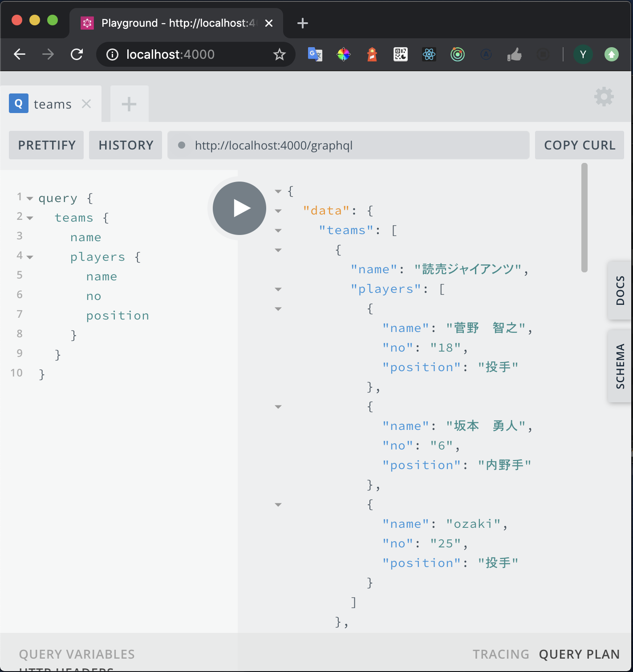Click the PRETTIFY button
633x672 pixels.
pos(47,145)
